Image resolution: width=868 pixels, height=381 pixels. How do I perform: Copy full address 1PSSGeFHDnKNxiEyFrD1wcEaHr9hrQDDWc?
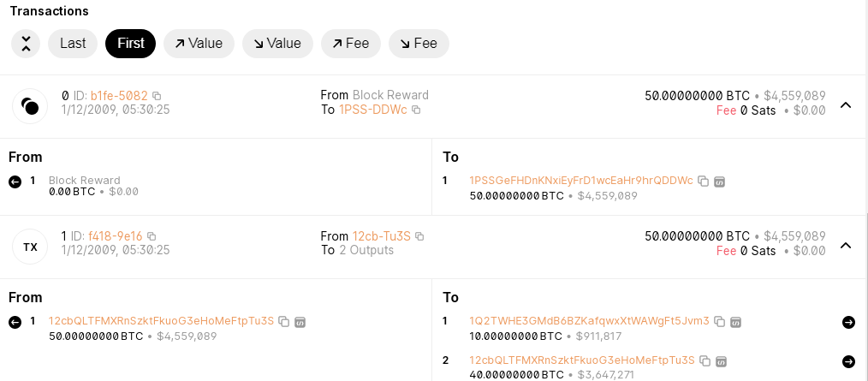coord(703,181)
